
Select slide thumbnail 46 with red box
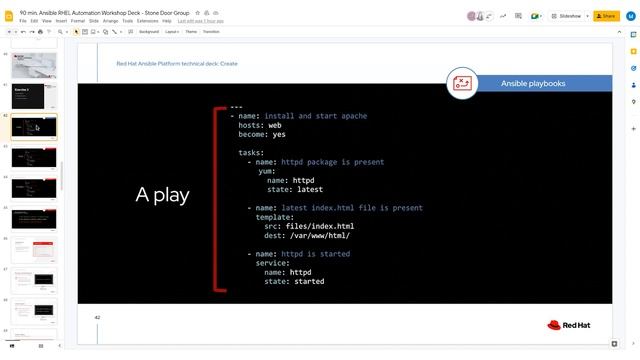[x=34, y=250]
